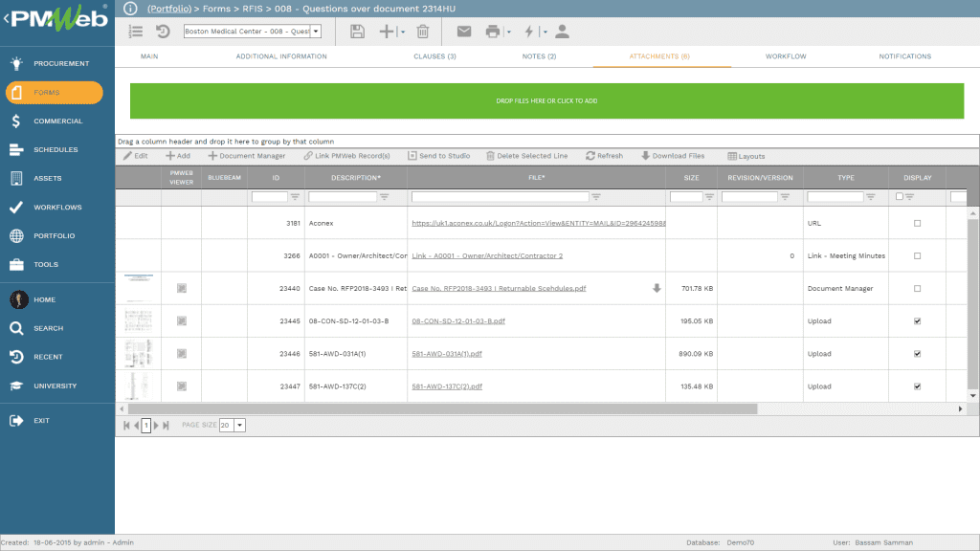Click Delete Selected Line button
980x551 pixels.
coord(527,156)
